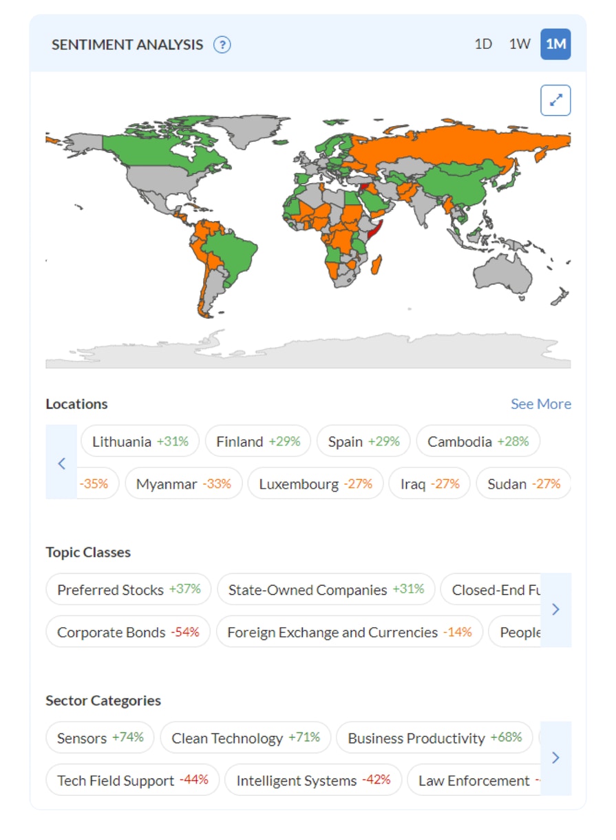Switch to the 1D time range
This screenshot has width=616, height=840.
tap(483, 44)
